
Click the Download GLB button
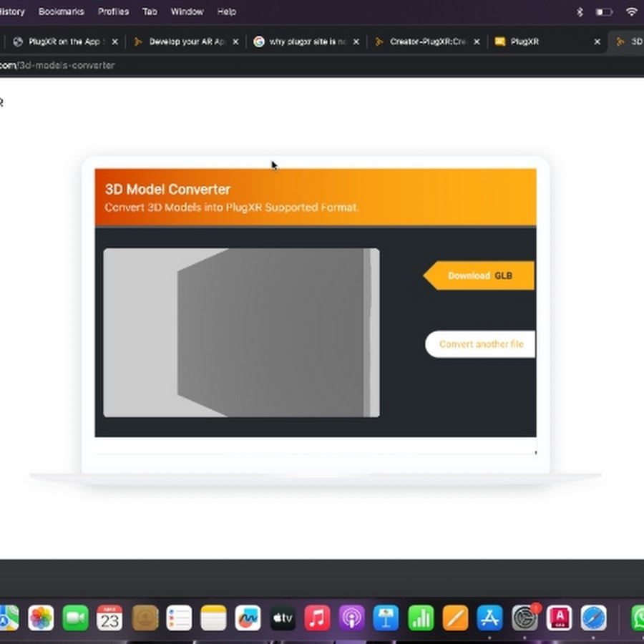[x=479, y=275]
